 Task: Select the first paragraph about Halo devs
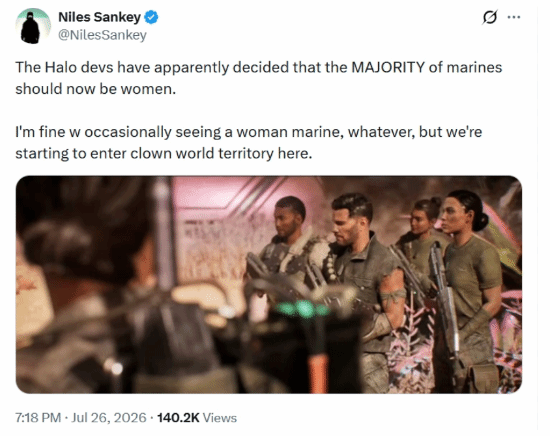point(259,78)
